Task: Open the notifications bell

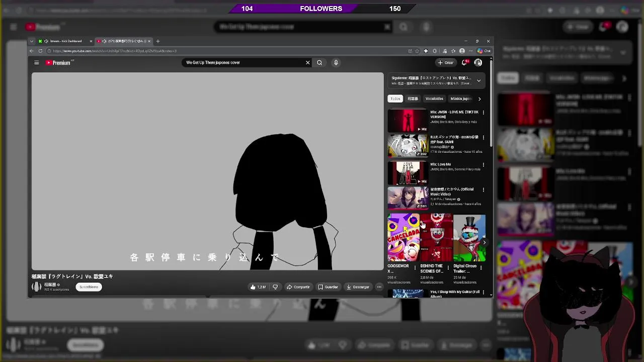Action: [x=464, y=63]
